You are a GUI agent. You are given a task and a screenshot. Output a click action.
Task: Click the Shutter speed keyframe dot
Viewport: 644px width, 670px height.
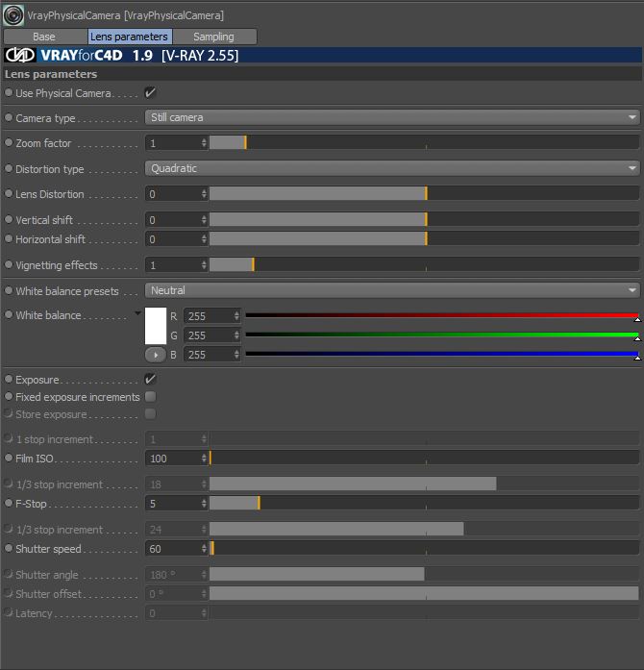coord(9,548)
